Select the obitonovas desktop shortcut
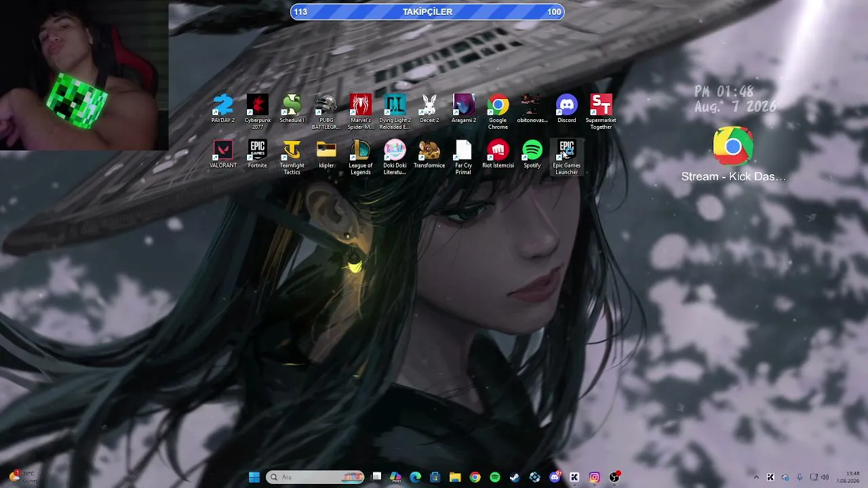 tap(532, 109)
